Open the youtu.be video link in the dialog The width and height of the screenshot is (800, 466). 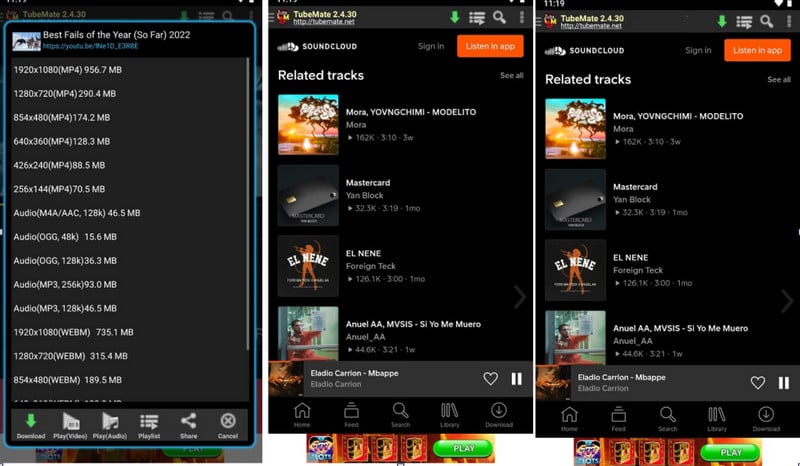[x=90, y=46]
